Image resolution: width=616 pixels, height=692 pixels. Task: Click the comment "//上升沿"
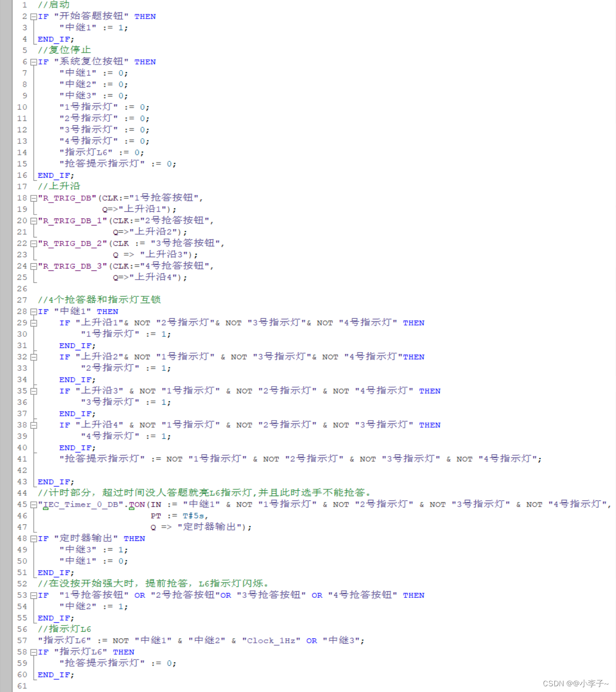(59, 186)
